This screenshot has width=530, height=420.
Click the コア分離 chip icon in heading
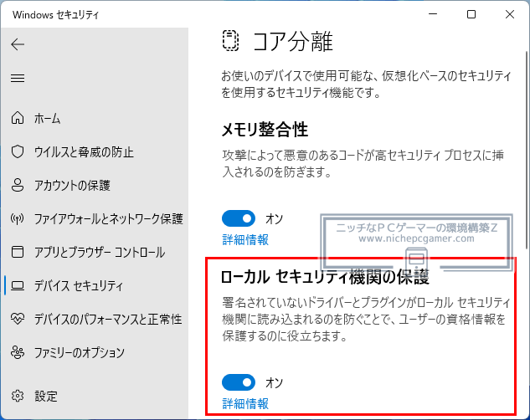pos(230,41)
